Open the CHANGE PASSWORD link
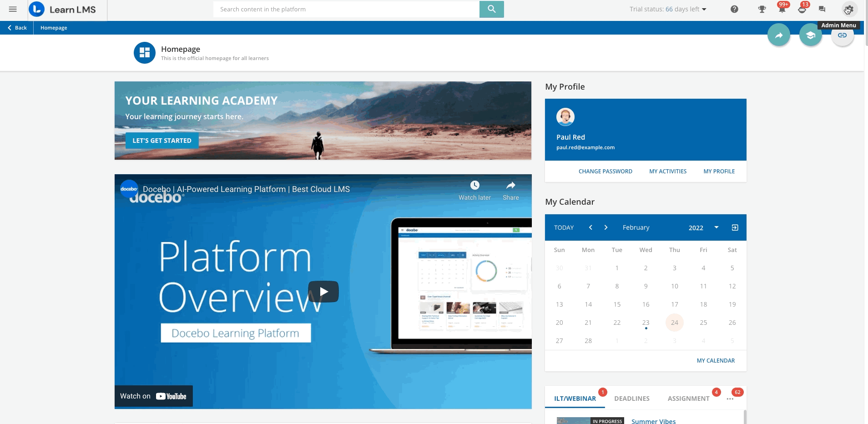The image size is (868, 424). point(605,172)
